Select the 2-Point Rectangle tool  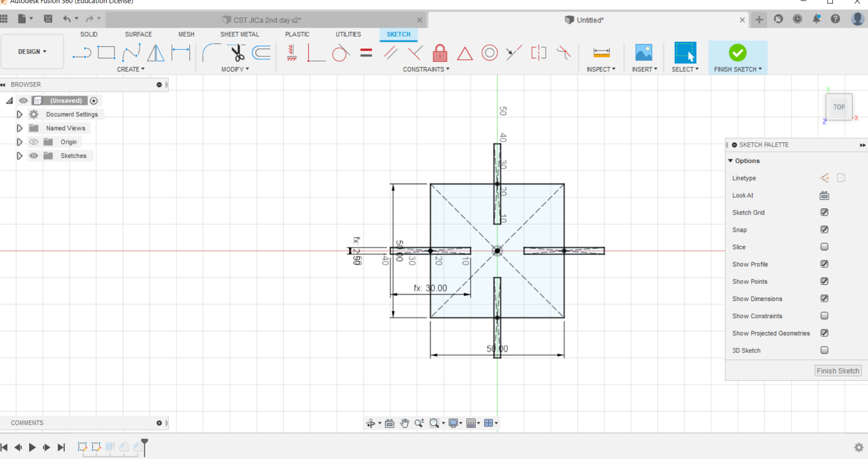106,52
